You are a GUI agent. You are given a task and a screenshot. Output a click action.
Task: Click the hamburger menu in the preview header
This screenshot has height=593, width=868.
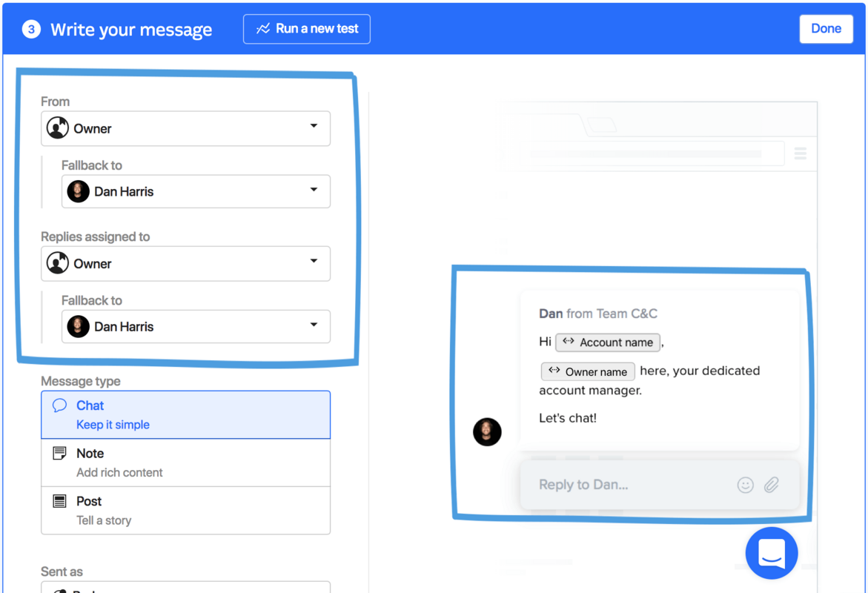tap(801, 153)
